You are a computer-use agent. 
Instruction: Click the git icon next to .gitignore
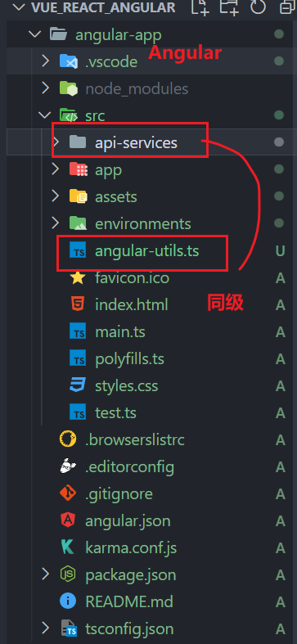click(x=68, y=493)
